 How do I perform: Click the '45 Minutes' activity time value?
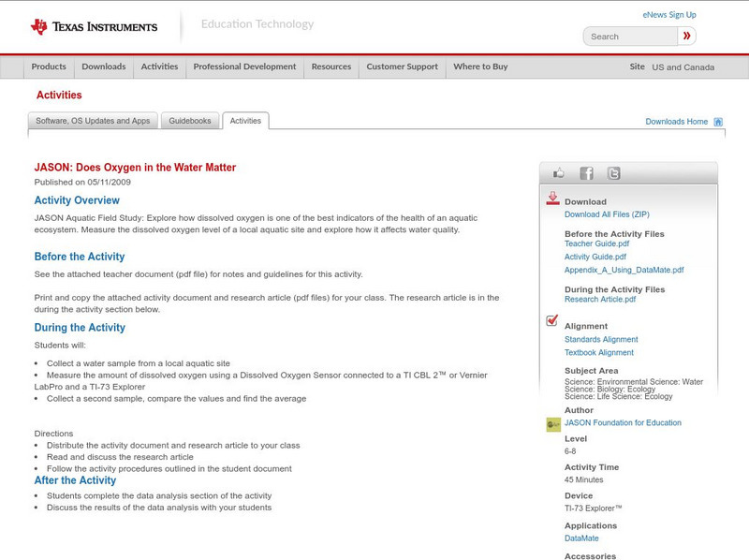(583, 479)
